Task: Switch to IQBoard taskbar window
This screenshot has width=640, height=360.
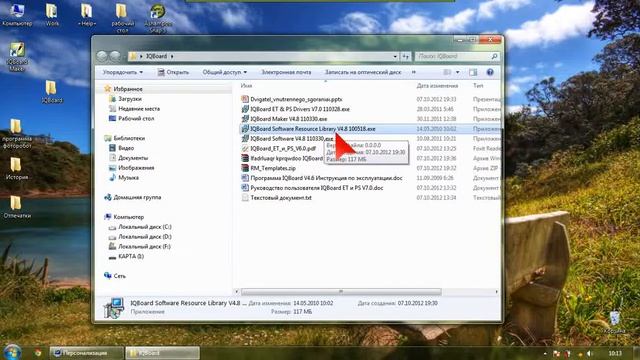Action: point(162,353)
